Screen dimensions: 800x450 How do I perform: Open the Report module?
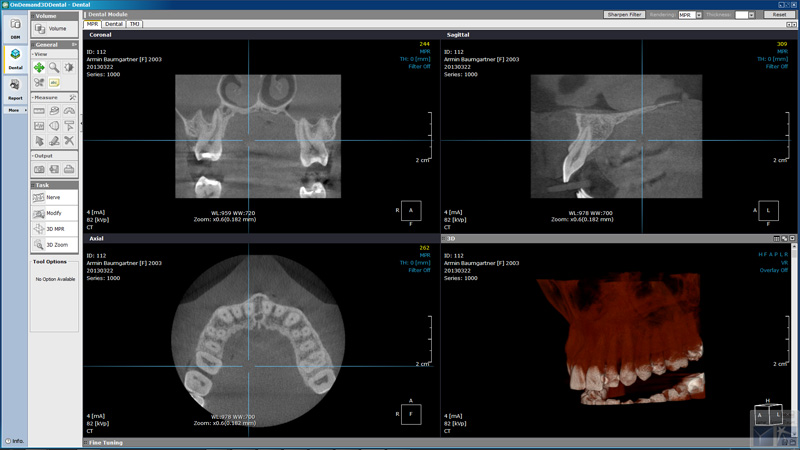(x=15, y=89)
